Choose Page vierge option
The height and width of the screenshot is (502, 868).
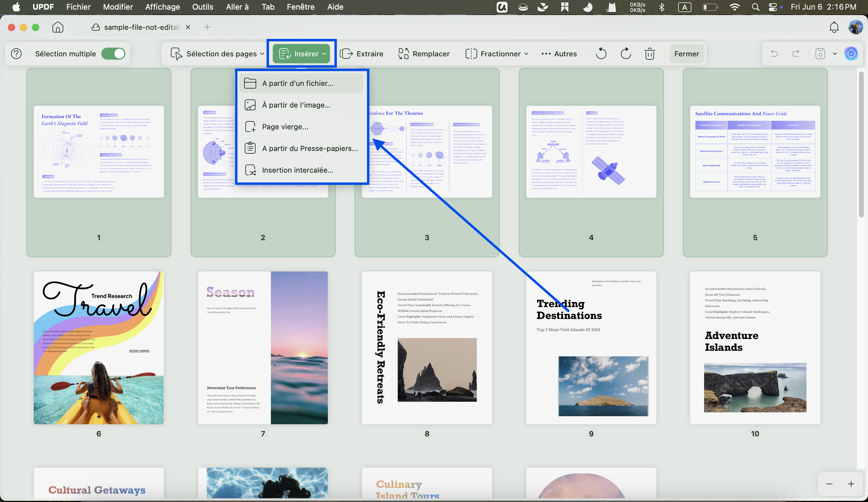click(301, 127)
